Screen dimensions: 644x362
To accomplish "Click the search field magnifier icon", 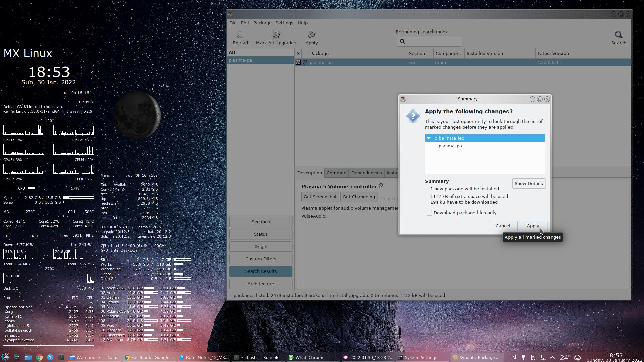I will [402, 41].
